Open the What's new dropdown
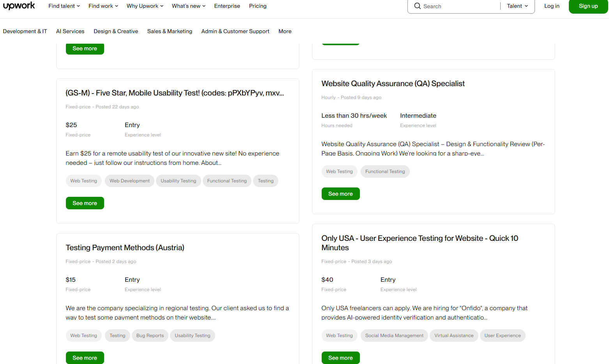The height and width of the screenshot is (364, 609). pyautogui.click(x=188, y=6)
